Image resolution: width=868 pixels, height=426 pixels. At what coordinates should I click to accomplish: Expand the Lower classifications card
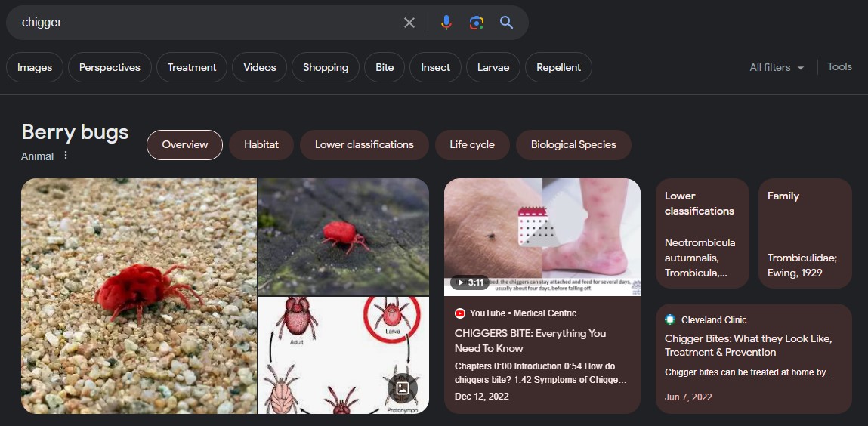702,233
